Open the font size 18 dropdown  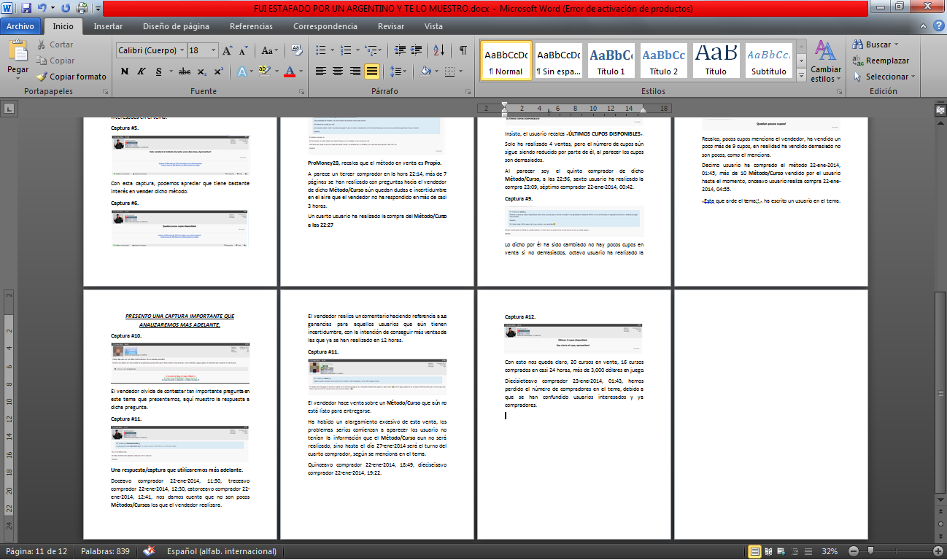point(214,51)
